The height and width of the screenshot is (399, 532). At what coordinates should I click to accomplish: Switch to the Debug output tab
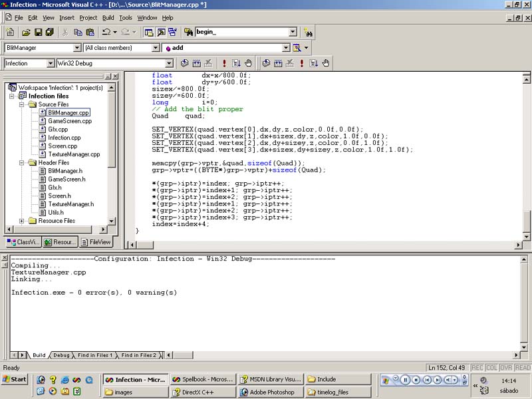(61, 355)
